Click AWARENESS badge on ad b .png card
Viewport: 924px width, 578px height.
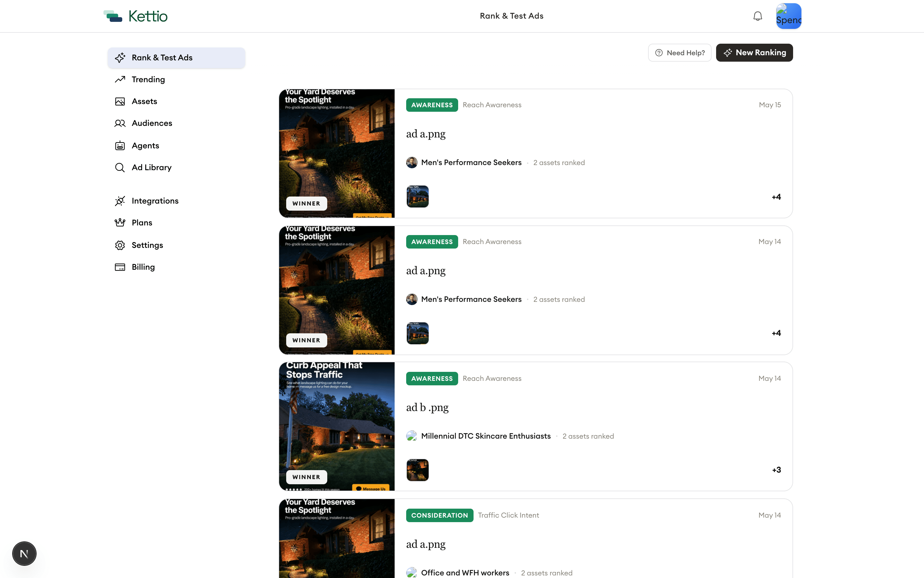432,379
